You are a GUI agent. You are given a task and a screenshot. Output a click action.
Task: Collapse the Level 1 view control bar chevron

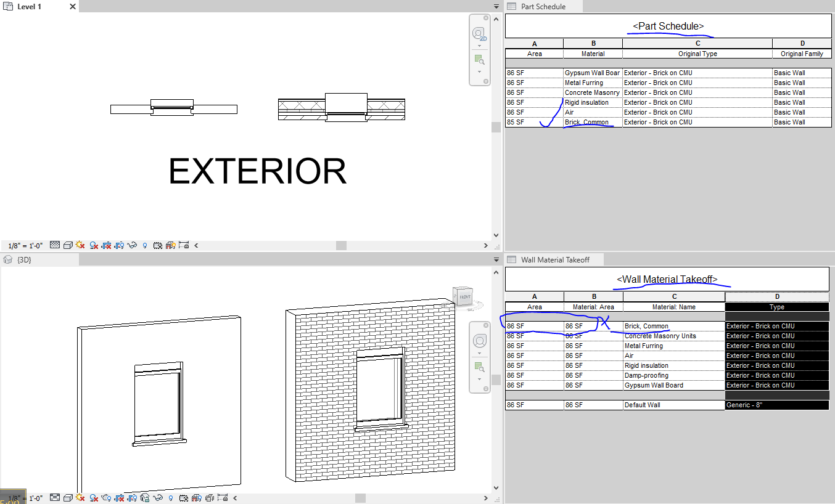(196, 245)
